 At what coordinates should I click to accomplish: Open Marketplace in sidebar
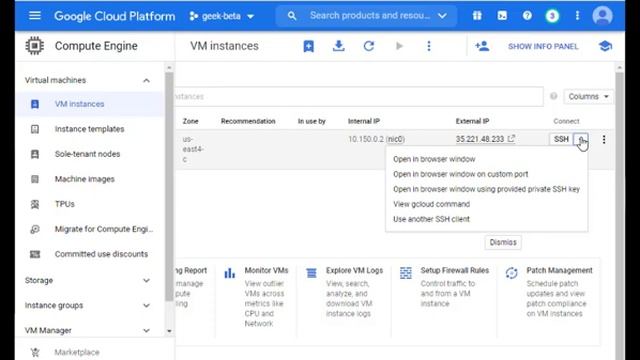tap(77, 352)
